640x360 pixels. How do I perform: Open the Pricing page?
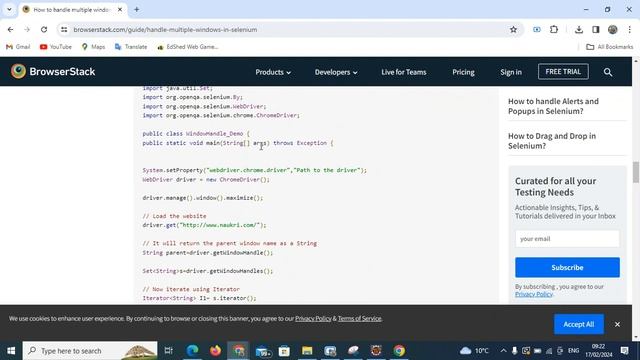(x=463, y=72)
